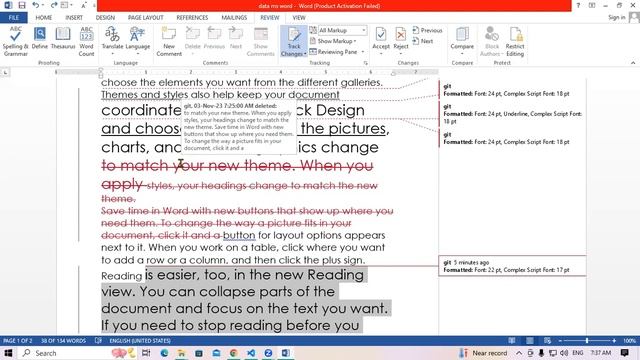Open the Define tool
The height and width of the screenshot is (360, 640).
pyautogui.click(x=40, y=39)
